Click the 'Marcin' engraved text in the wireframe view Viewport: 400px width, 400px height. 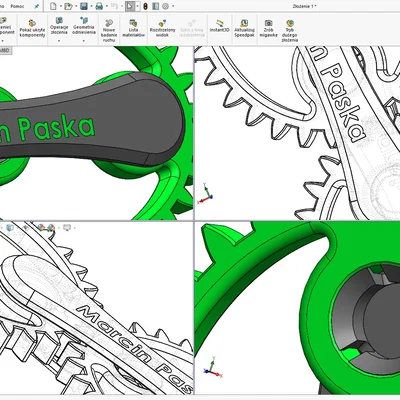113,334
